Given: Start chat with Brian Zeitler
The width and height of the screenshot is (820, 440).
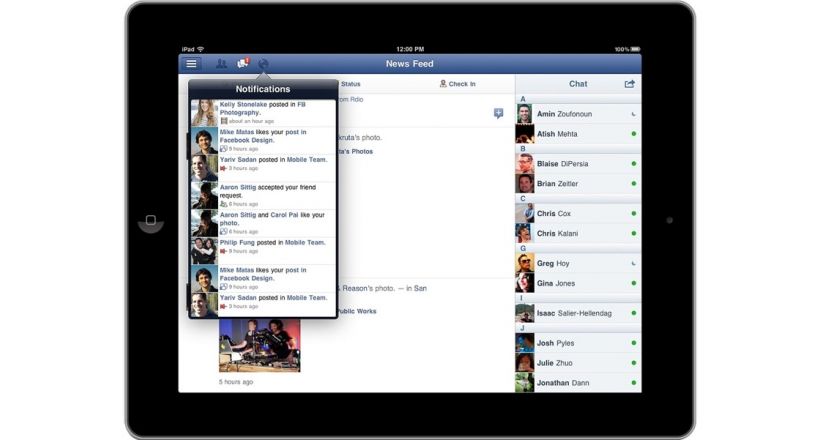Looking at the screenshot, I should [578, 184].
